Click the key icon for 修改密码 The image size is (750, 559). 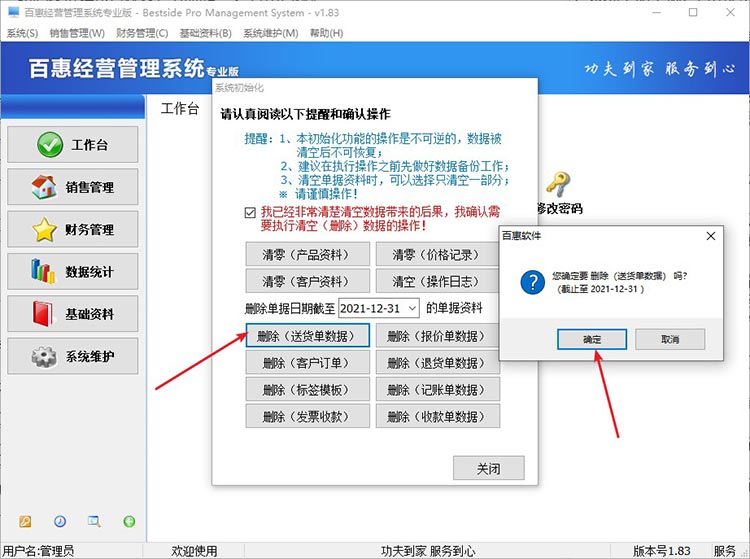point(558,185)
